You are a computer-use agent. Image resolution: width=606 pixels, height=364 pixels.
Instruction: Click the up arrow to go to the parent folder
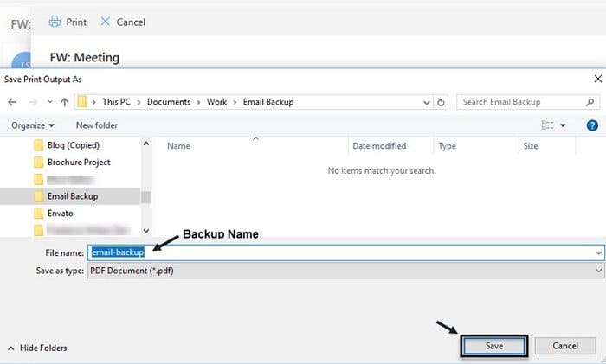point(65,102)
